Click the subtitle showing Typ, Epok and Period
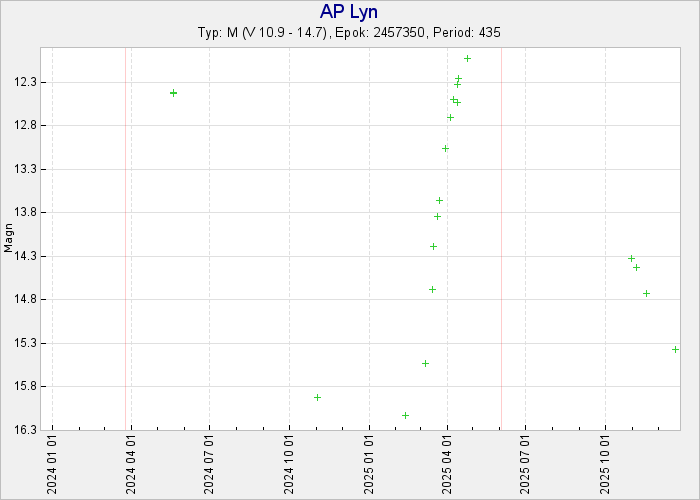700x500 pixels. point(349,33)
